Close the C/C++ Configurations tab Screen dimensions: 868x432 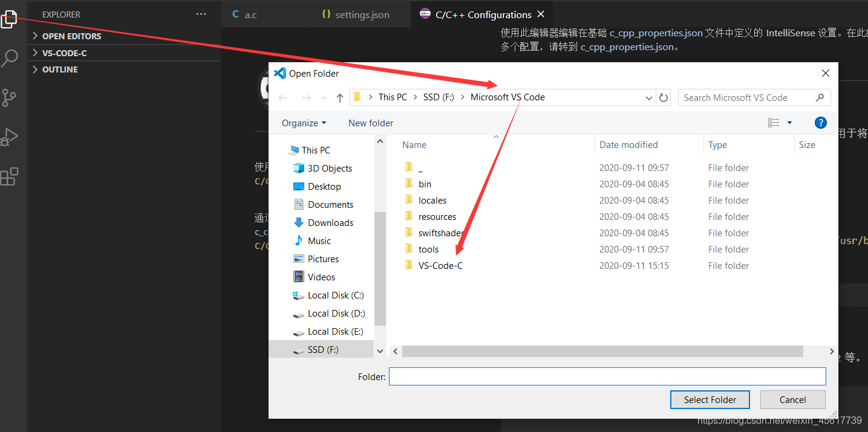point(541,14)
